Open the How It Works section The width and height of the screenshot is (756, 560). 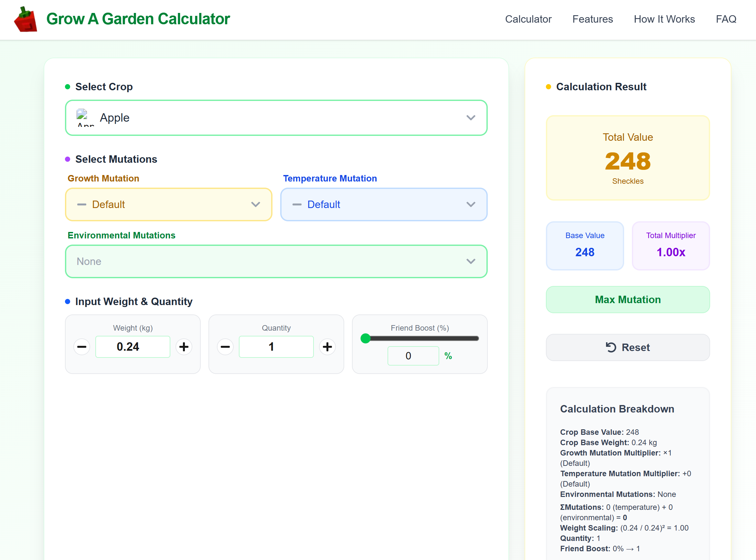click(664, 19)
